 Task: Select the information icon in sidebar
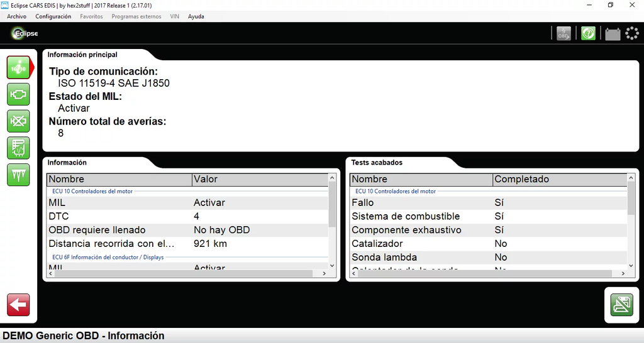point(18,67)
